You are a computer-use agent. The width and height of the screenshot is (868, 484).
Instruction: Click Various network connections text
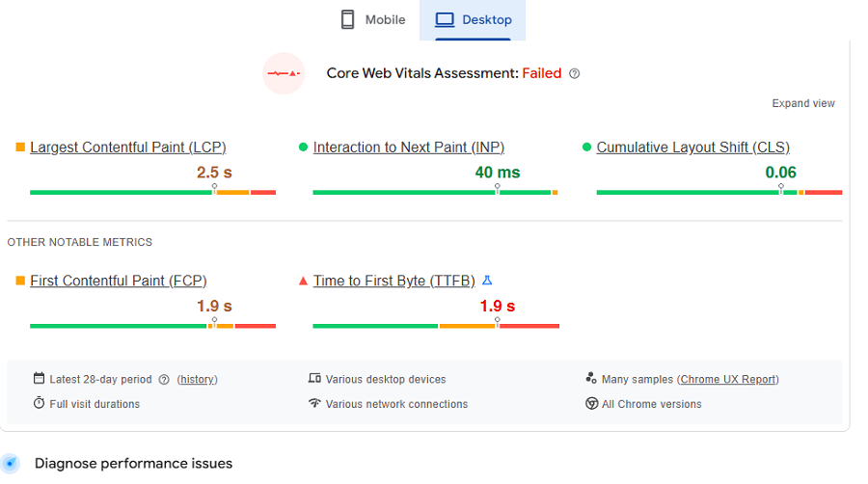[397, 404]
